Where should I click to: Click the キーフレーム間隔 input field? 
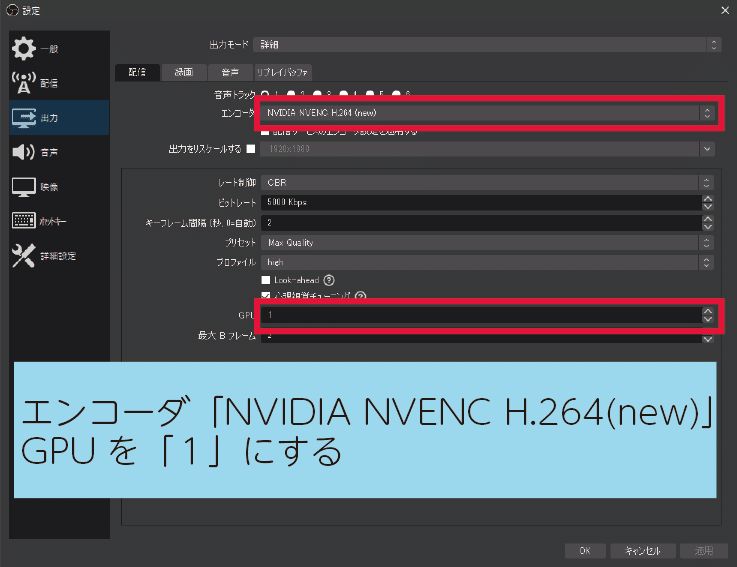click(481, 223)
